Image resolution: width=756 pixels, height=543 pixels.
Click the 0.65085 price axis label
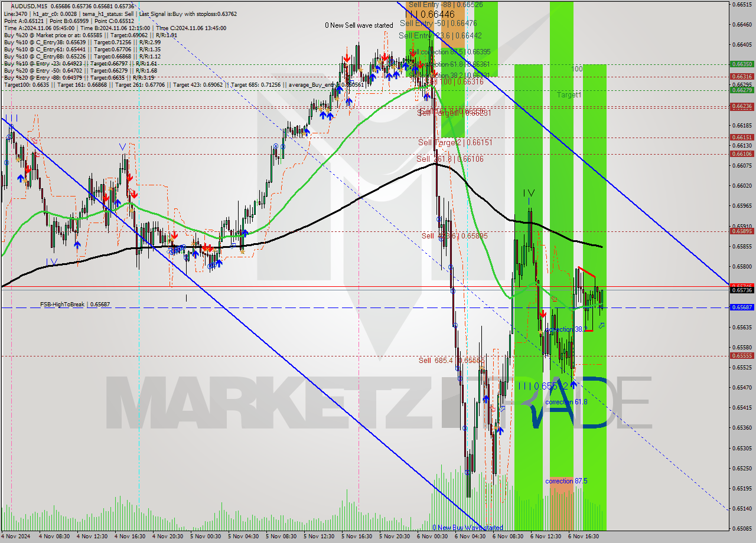tap(742, 528)
